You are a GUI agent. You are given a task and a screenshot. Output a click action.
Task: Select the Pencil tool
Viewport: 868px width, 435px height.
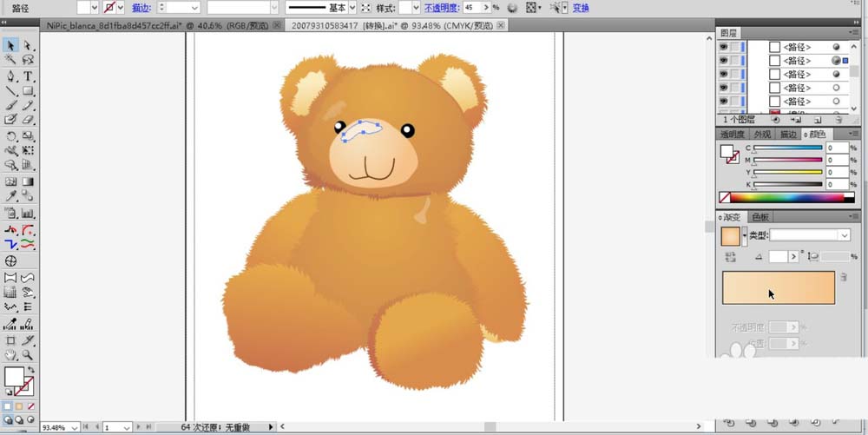(28, 105)
